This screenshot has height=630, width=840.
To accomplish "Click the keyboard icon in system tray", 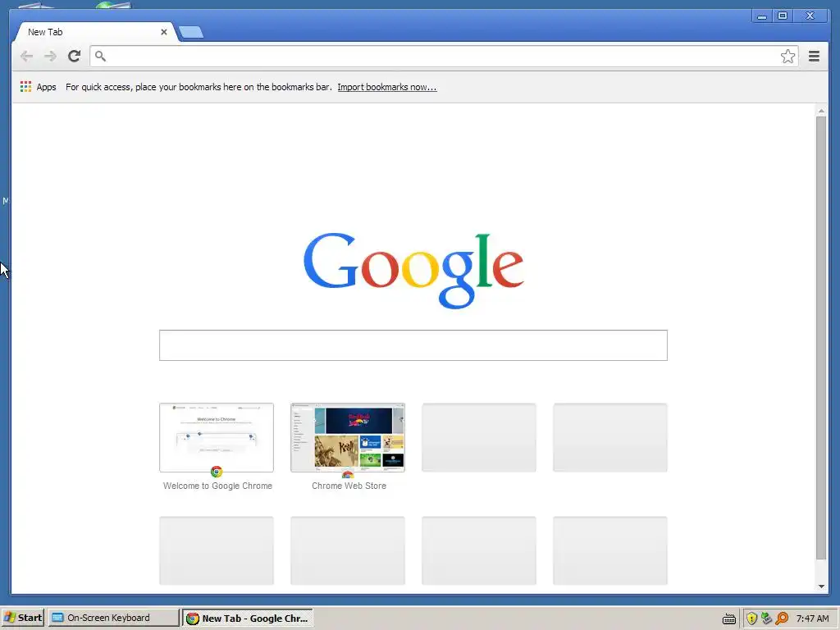I will (x=729, y=619).
